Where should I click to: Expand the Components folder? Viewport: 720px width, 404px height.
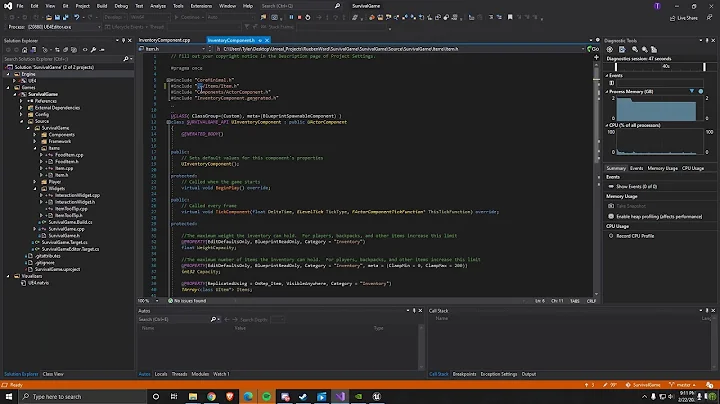[35, 135]
